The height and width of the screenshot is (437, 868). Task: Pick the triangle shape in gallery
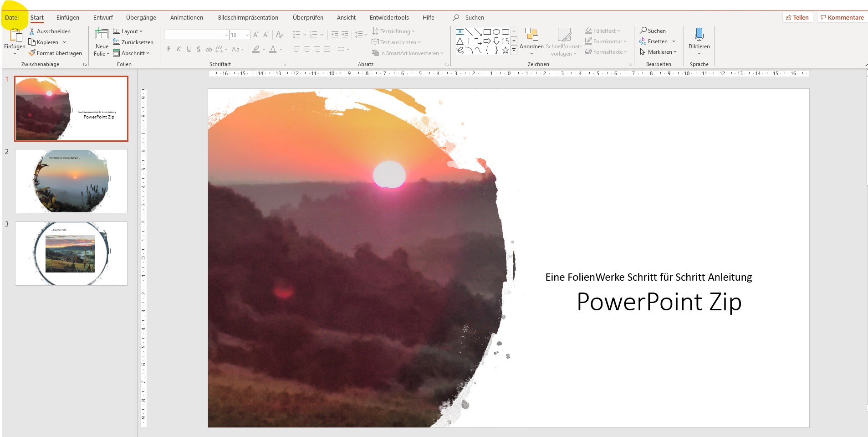pyautogui.click(x=460, y=41)
